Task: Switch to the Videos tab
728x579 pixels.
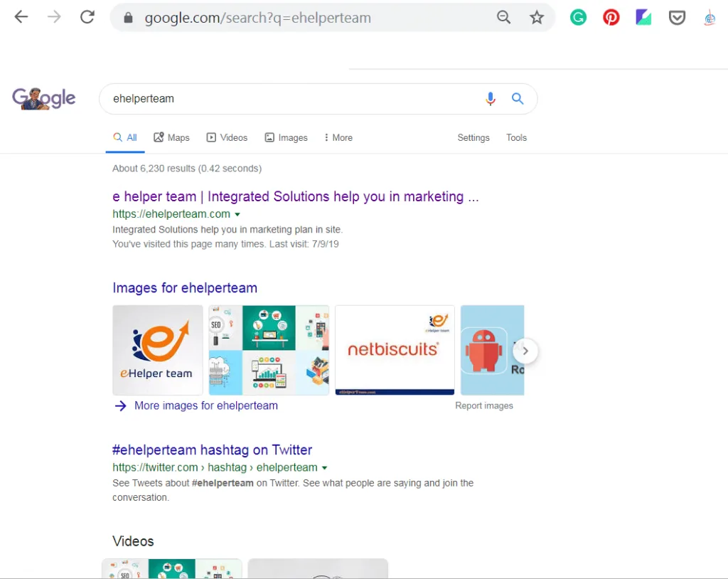Action: [227, 137]
